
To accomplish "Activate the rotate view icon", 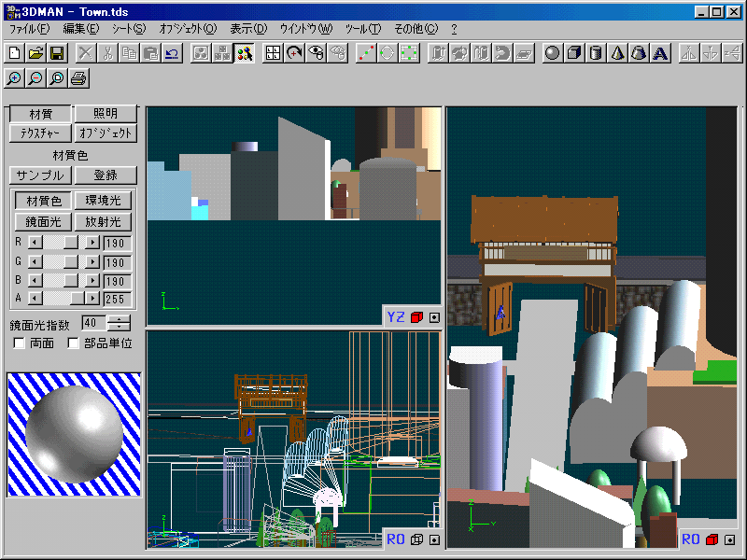I will click(x=294, y=53).
